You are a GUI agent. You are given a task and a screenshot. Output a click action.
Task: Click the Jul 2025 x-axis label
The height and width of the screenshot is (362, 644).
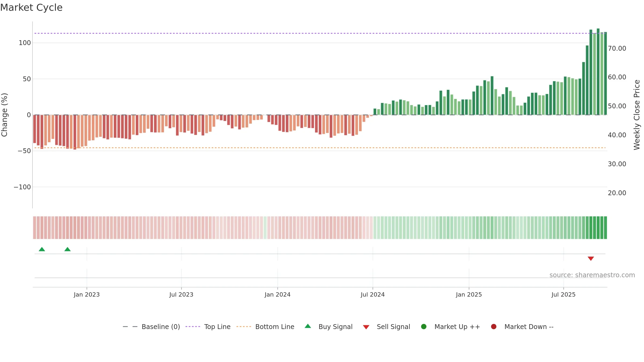[563, 295]
